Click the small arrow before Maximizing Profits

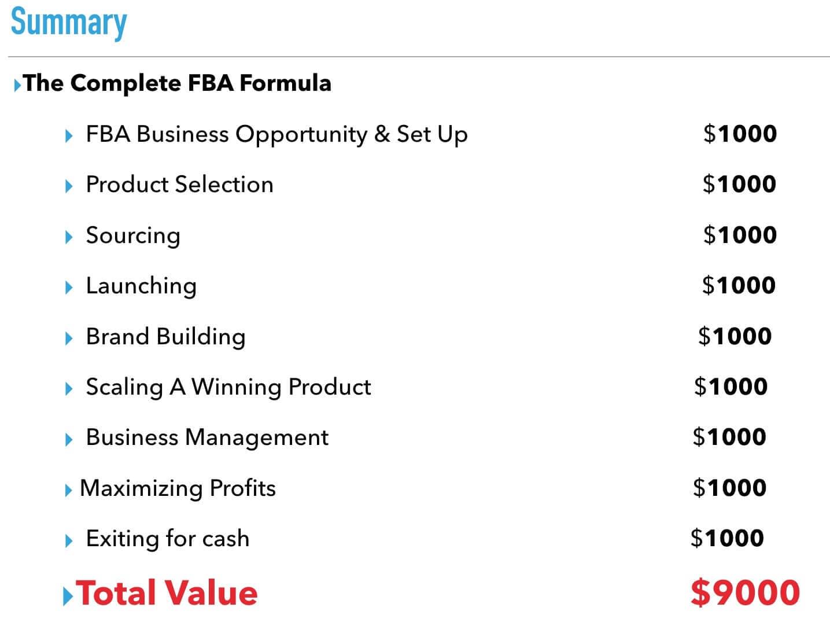[x=69, y=490]
